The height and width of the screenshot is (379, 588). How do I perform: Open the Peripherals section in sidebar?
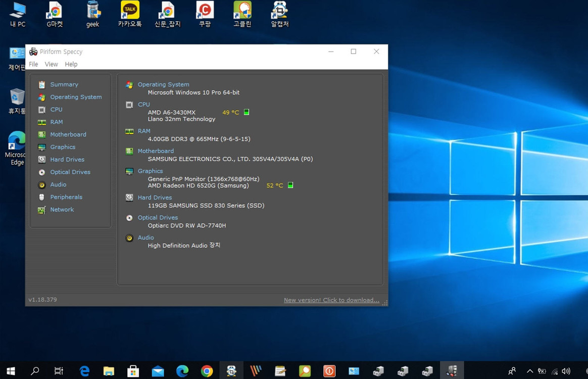66,197
